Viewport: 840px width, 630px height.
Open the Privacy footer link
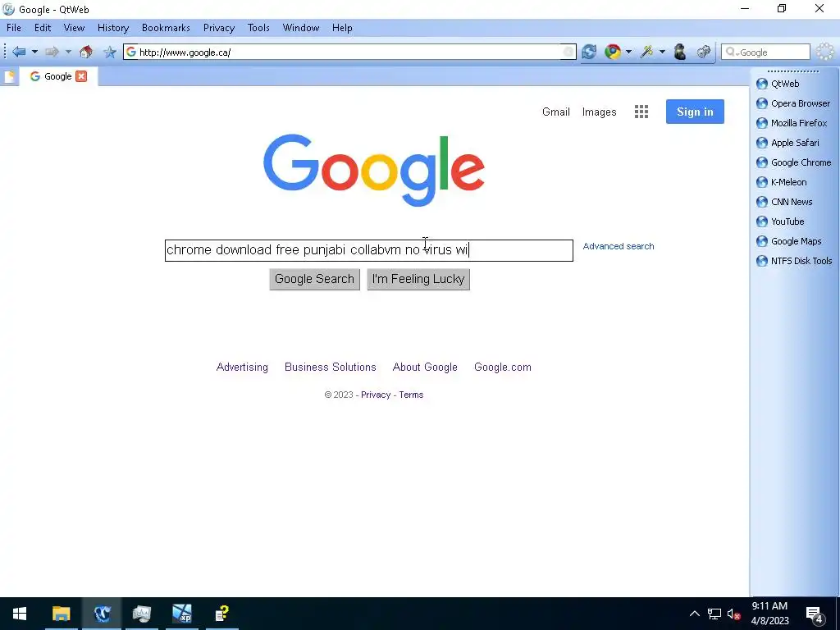pyautogui.click(x=376, y=395)
